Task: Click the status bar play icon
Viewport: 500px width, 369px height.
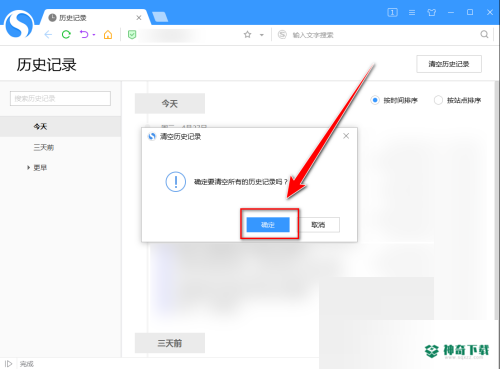Action: click(8, 364)
